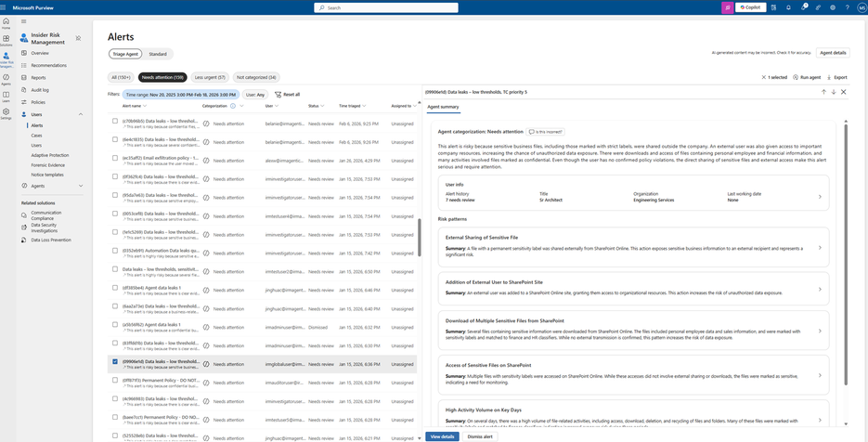Screen dimensions: 868x442
Task: Sort by Alert name column
Action: [134, 106]
